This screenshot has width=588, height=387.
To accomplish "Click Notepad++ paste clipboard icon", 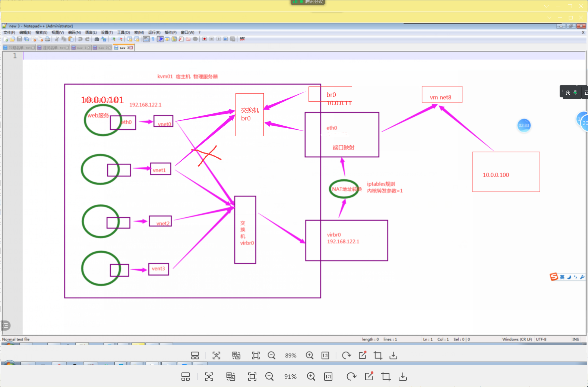I will (x=71, y=39).
